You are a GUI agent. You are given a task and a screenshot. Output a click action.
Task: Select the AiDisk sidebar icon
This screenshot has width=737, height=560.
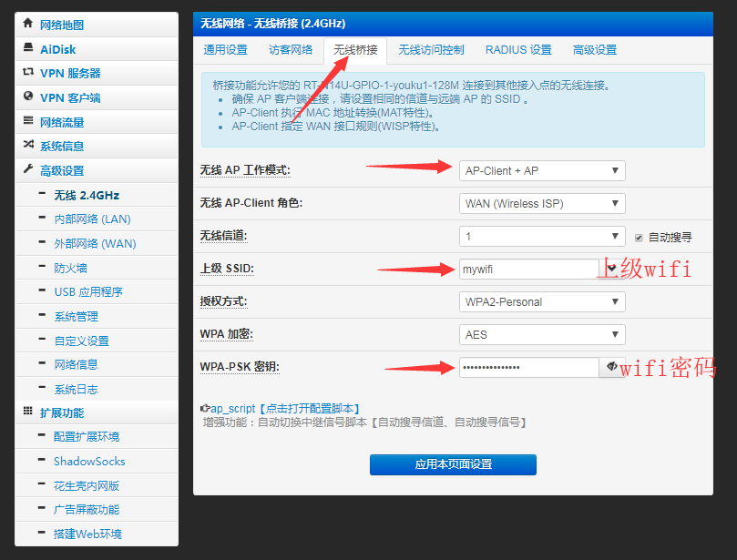pyautogui.click(x=30, y=47)
